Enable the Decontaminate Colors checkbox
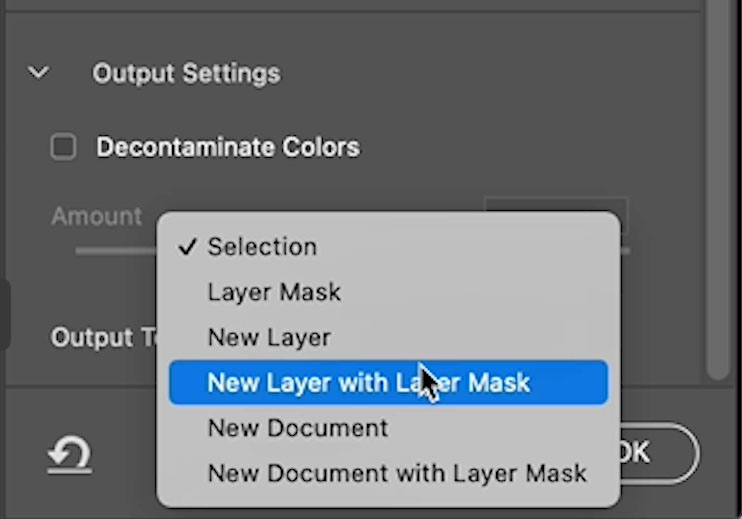The height and width of the screenshot is (519, 742). [x=63, y=147]
